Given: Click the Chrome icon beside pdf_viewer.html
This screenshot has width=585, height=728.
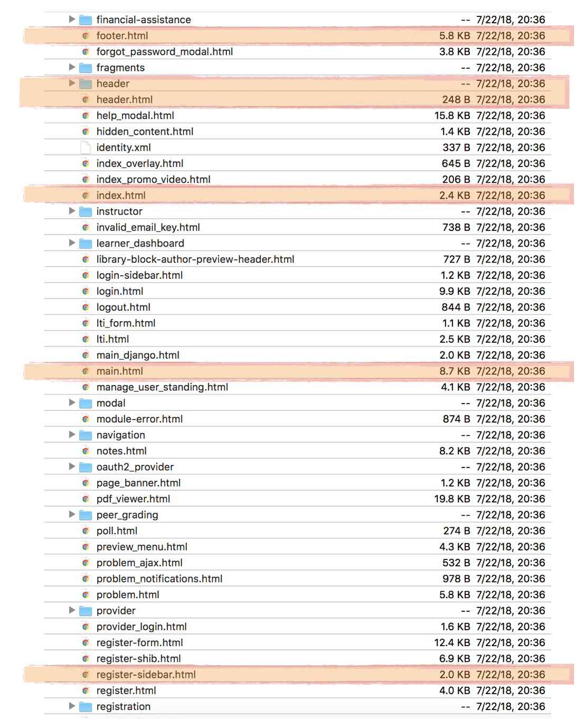Looking at the screenshot, I should tap(86, 499).
